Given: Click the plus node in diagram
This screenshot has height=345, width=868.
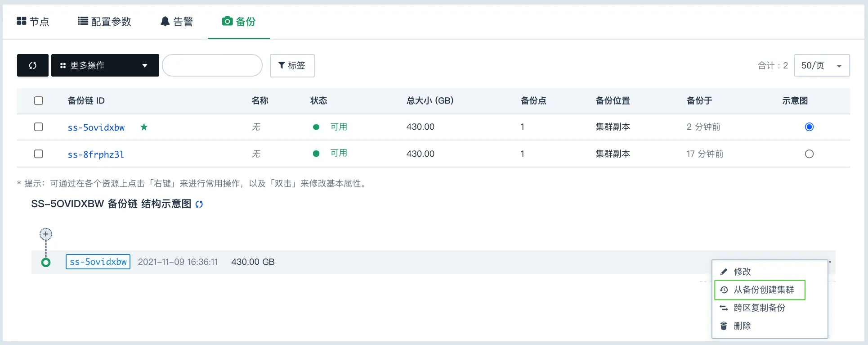Looking at the screenshot, I should [x=46, y=234].
